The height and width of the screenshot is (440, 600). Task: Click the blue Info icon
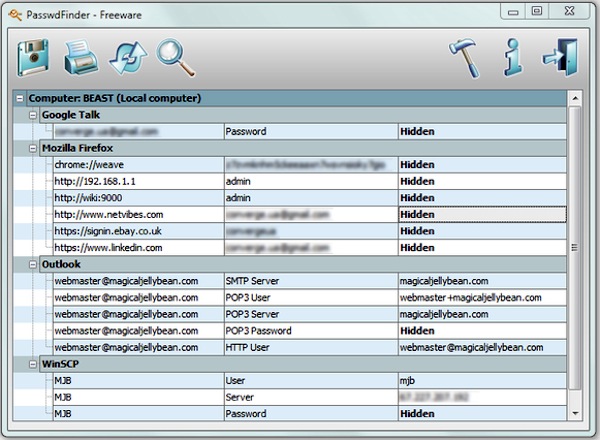[x=513, y=57]
